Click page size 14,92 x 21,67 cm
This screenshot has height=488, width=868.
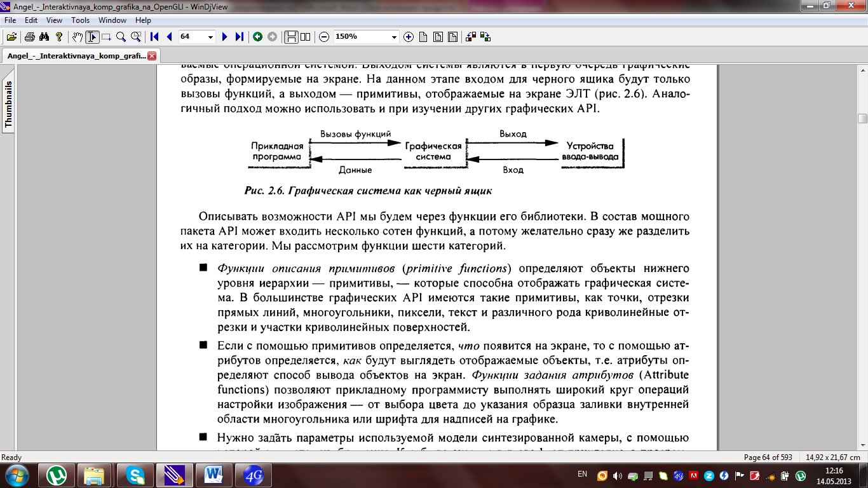tap(832, 457)
